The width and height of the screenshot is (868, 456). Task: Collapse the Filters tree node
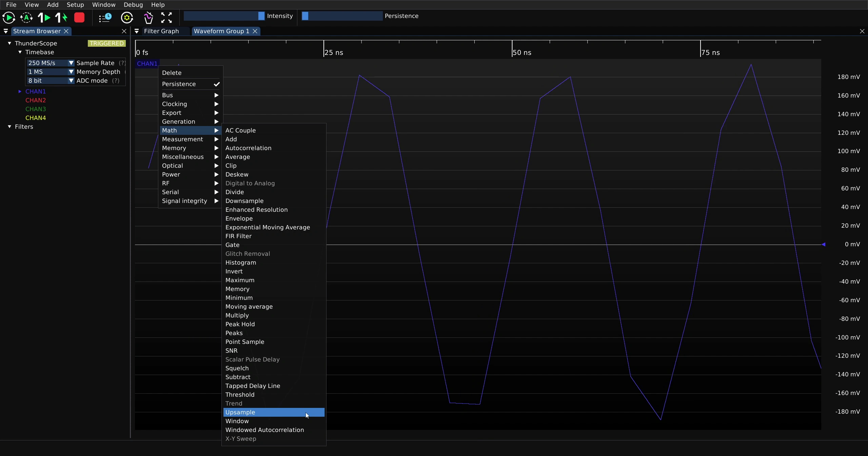coord(9,127)
